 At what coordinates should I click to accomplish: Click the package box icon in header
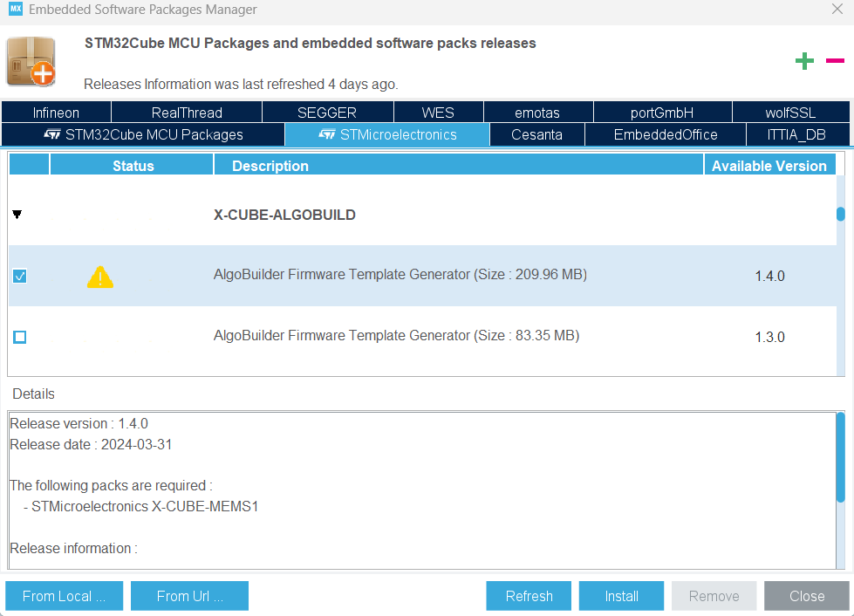[x=31, y=61]
